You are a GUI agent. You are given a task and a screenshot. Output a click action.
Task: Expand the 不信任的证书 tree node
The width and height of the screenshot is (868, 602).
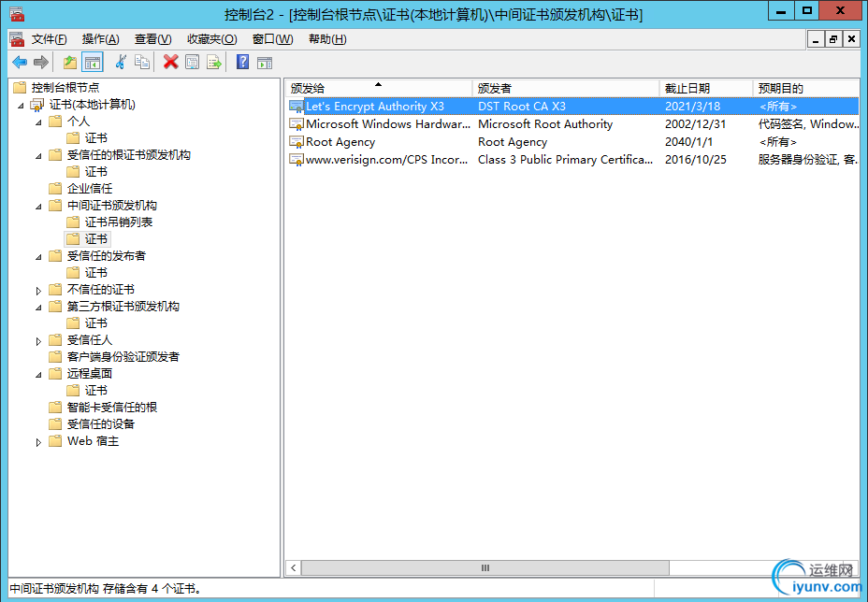tap(40, 289)
